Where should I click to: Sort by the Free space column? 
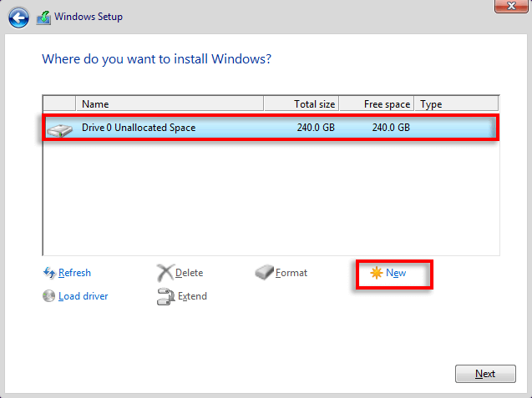(377, 104)
